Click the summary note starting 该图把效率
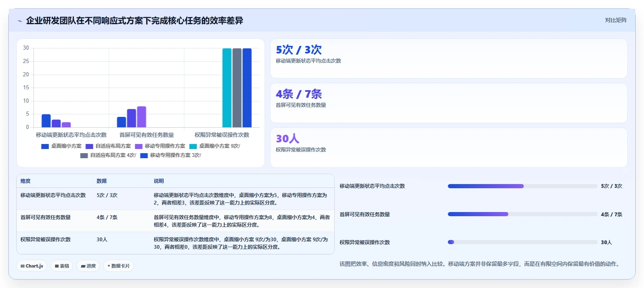 [x=480, y=264]
